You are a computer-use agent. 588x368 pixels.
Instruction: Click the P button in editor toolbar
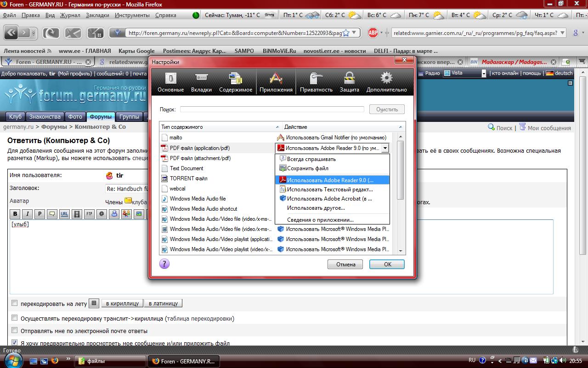pos(40,214)
